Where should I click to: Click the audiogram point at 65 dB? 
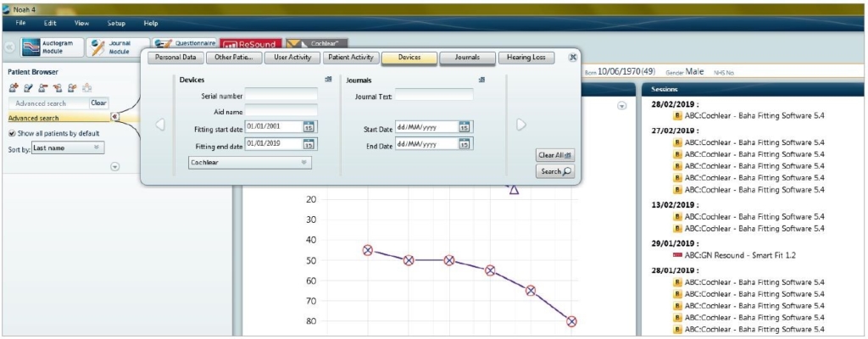[x=531, y=290]
